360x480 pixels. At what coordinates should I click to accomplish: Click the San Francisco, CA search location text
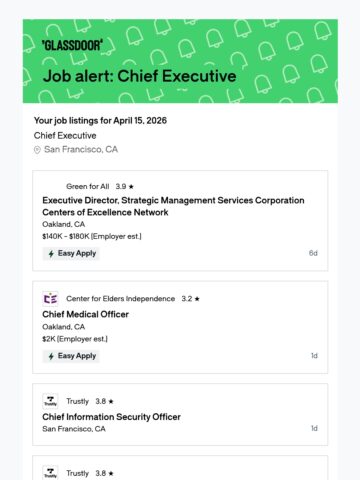[x=81, y=149]
